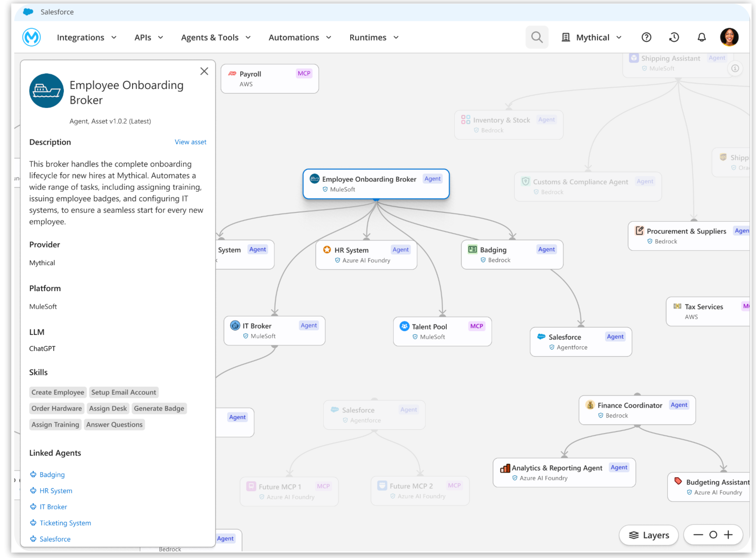756x558 pixels.
Task: Open the version history clock icon
Action: point(674,37)
